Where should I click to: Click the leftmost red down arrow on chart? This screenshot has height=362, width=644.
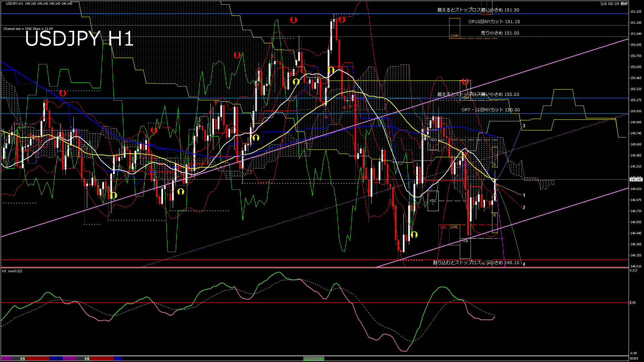pos(62,93)
